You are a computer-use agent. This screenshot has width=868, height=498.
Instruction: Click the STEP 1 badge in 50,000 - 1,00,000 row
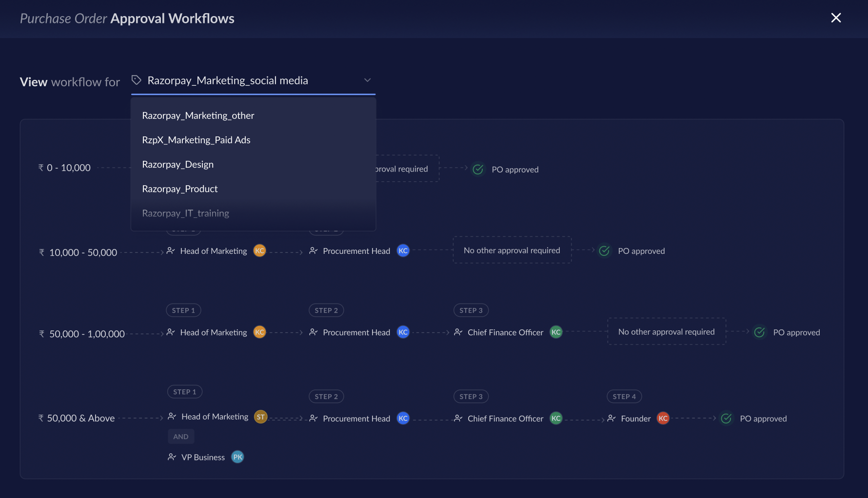[x=183, y=310]
